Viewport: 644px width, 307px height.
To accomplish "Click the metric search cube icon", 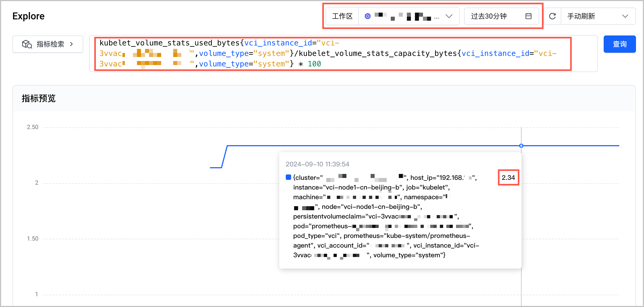I will 27,44.
